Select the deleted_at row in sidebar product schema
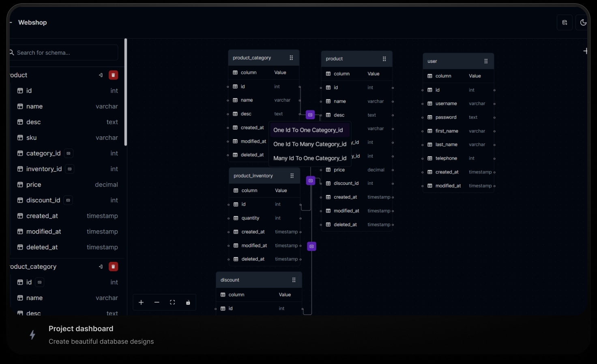 click(67, 247)
